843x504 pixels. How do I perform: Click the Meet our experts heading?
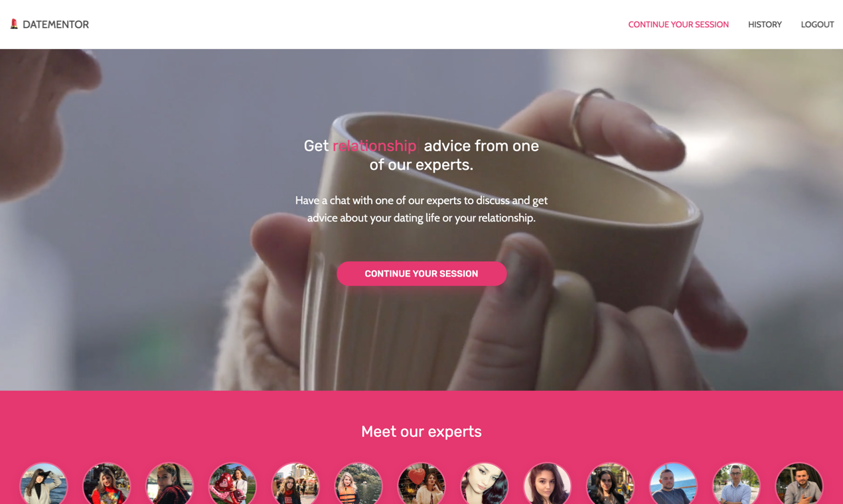[421, 432]
